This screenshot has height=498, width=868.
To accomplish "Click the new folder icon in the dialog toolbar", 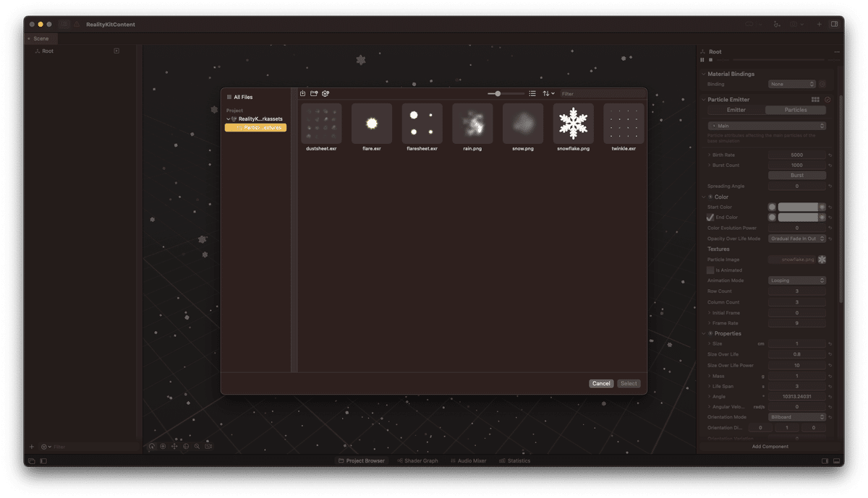I will click(x=314, y=93).
